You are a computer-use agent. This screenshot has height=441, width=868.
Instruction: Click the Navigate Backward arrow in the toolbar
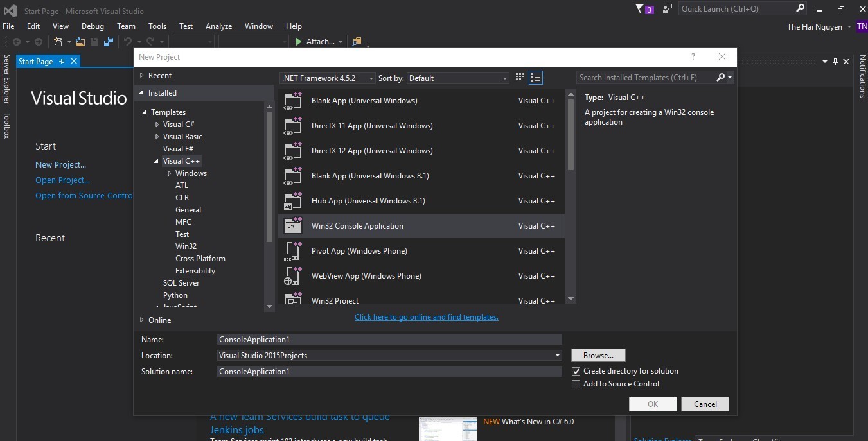(17, 42)
